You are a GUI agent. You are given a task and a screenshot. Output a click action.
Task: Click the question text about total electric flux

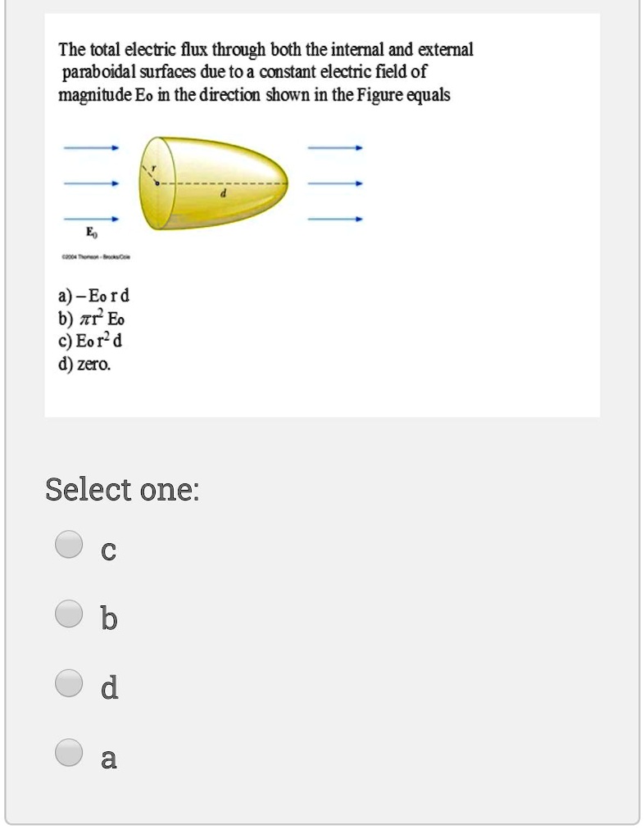click(265, 72)
